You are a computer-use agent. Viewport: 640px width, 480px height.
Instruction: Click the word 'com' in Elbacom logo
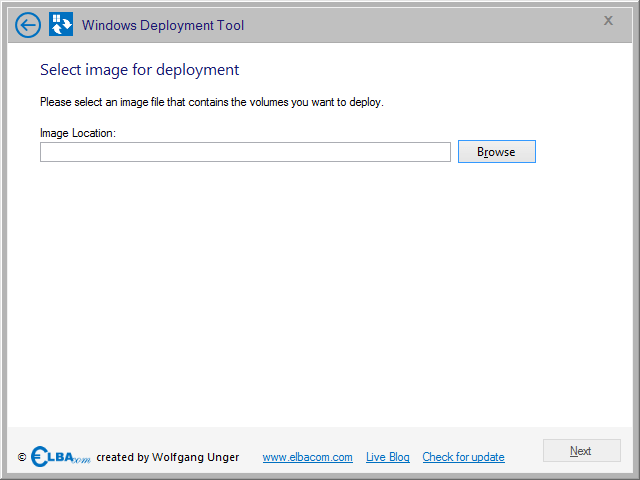pyautogui.click(x=81, y=460)
